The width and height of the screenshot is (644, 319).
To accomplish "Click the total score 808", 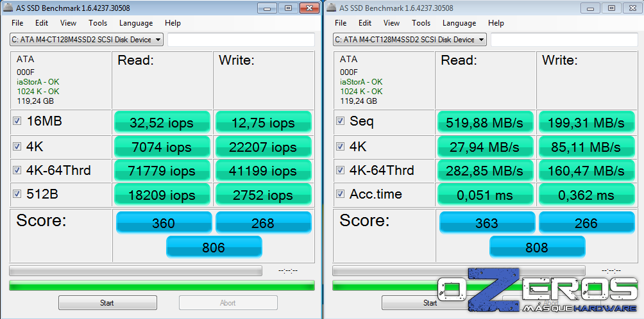I will pos(538,247).
